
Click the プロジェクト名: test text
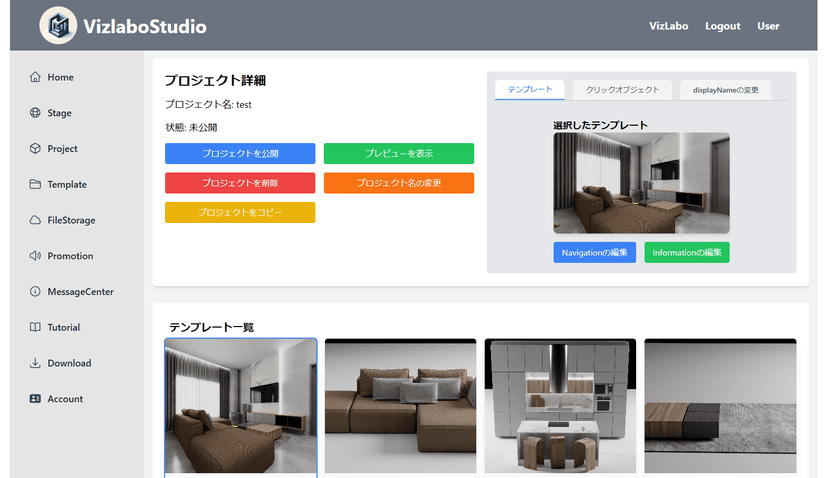pos(209,105)
